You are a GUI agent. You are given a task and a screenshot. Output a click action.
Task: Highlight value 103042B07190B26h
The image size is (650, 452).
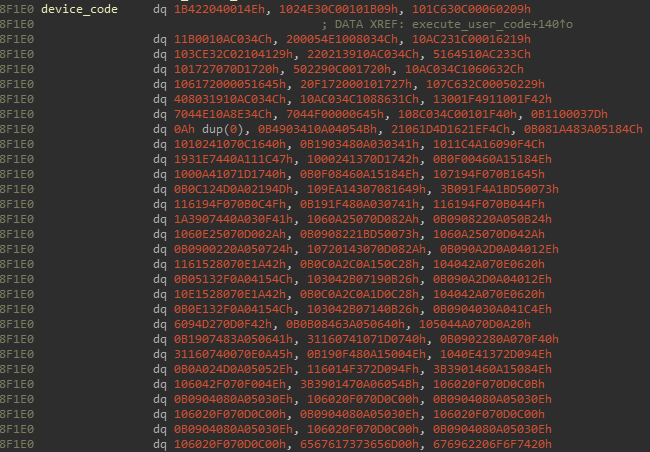pyautogui.click(x=363, y=279)
